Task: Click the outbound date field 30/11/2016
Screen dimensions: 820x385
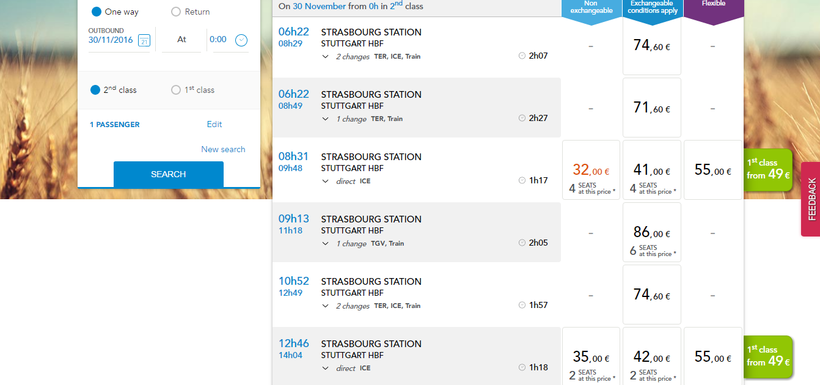Action: tap(110, 39)
